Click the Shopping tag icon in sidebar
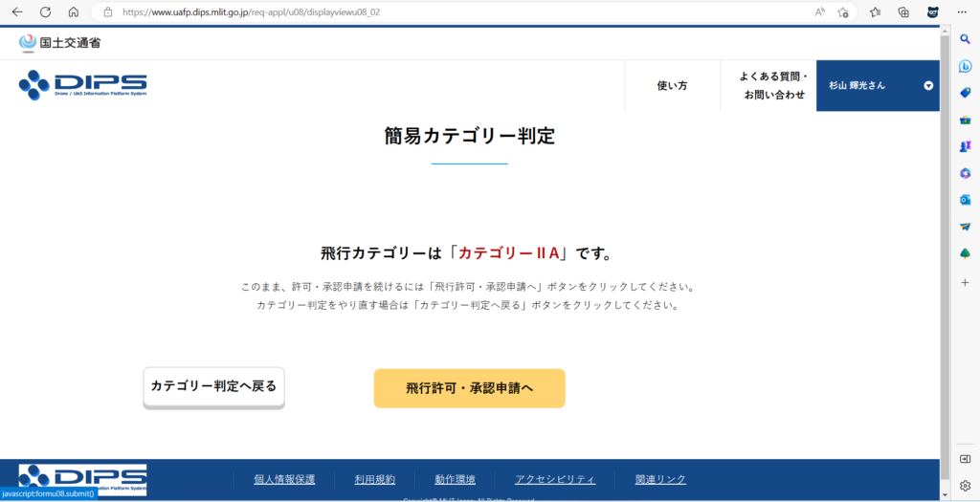Image resolution: width=980 pixels, height=502 pixels. point(966,92)
